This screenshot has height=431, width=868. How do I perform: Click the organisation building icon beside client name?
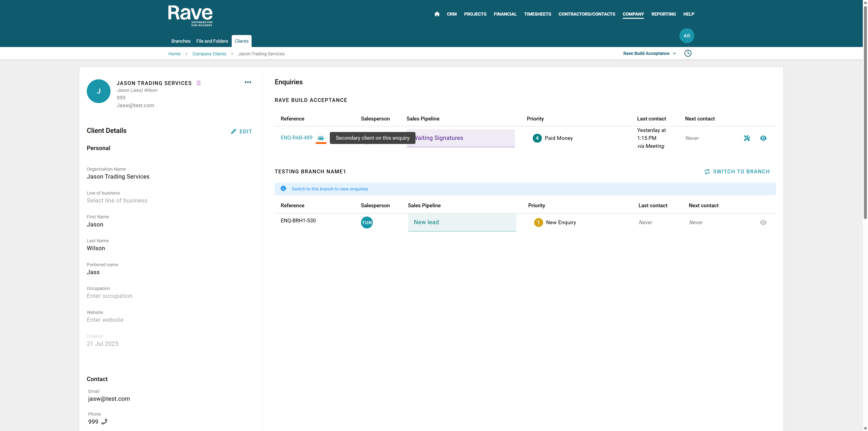coord(198,83)
